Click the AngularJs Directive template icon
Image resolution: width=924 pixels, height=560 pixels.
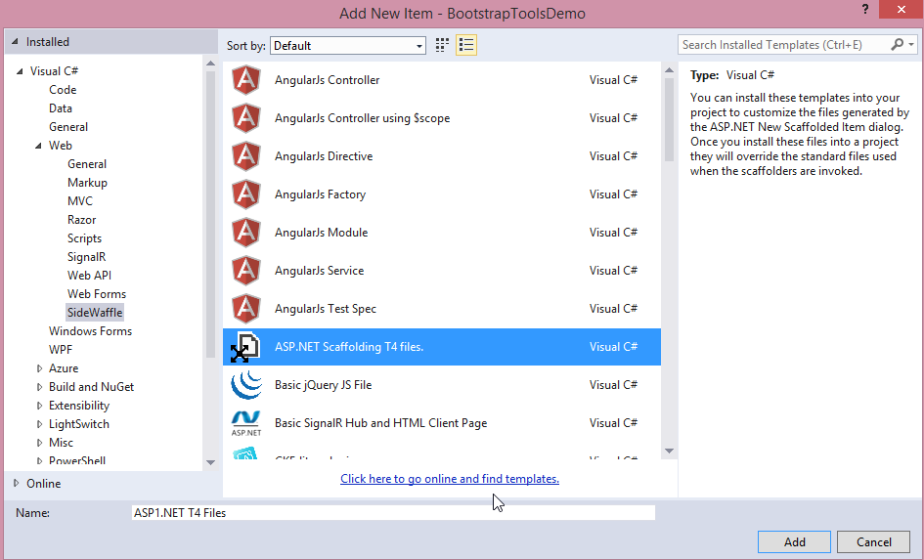245,156
